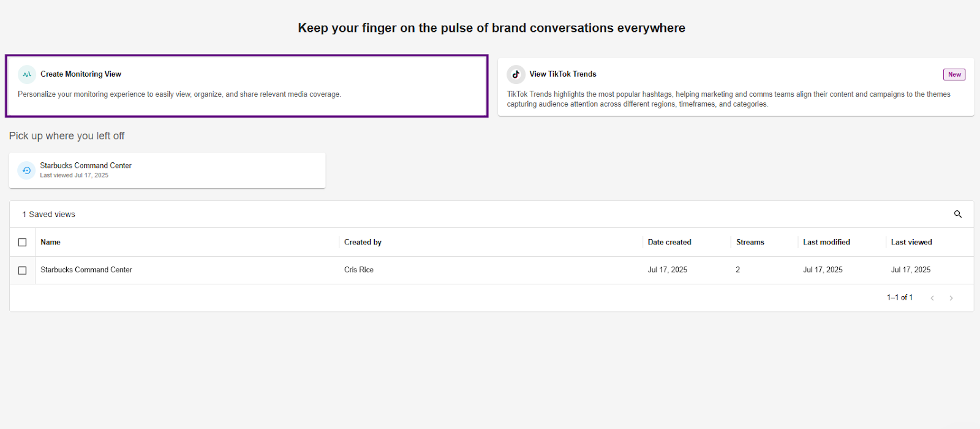Sort table by Name column
Image resolution: width=980 pixels, height=429 pixels.
pyautogui.click(x=50, y=242)
